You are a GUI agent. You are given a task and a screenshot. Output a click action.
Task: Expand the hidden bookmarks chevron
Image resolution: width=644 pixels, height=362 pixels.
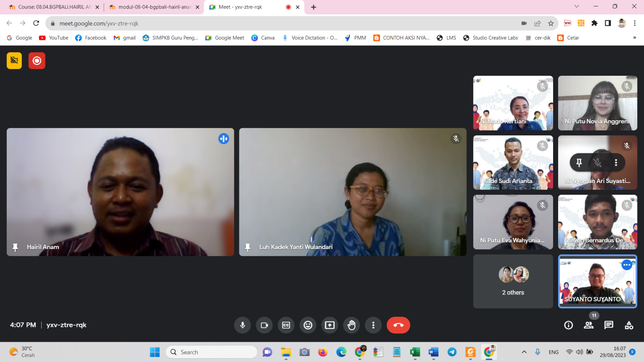pos(634,38)
